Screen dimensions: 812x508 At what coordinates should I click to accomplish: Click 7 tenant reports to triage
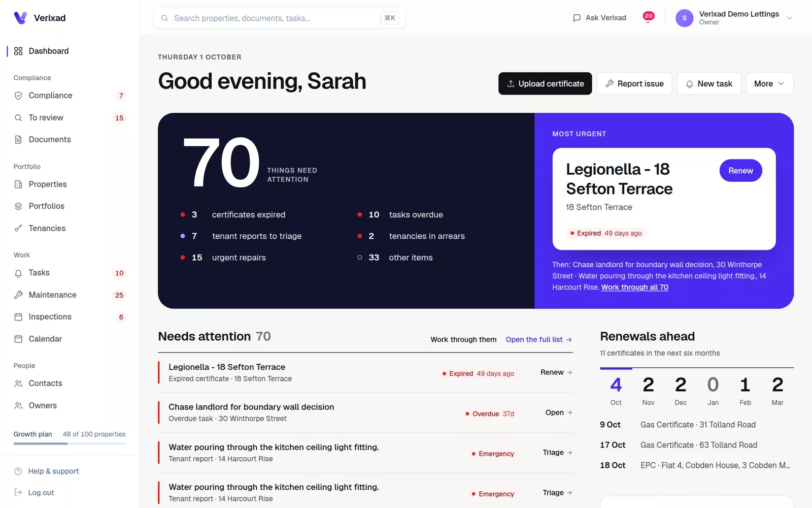click(241, 236)
